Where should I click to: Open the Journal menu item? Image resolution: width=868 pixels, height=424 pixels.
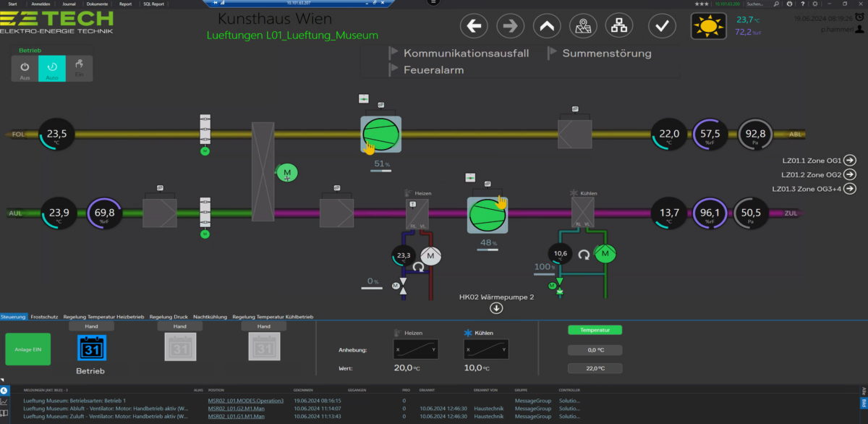coord(69,4)
